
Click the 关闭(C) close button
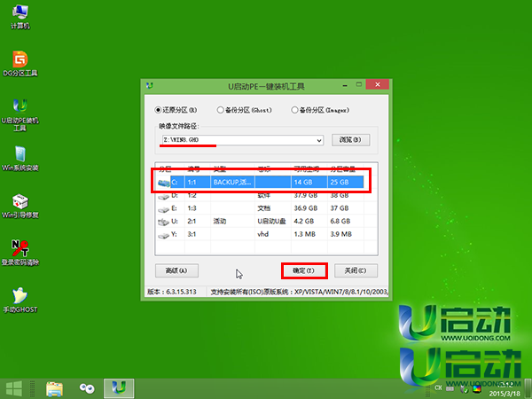(356, 270)
